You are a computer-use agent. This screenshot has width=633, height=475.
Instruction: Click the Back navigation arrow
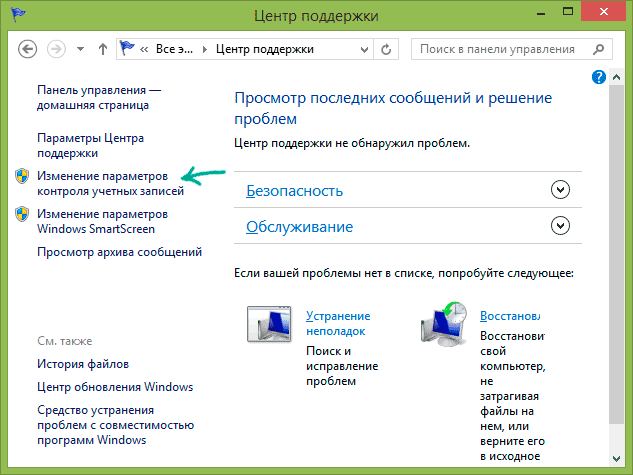tap(27, 49)
